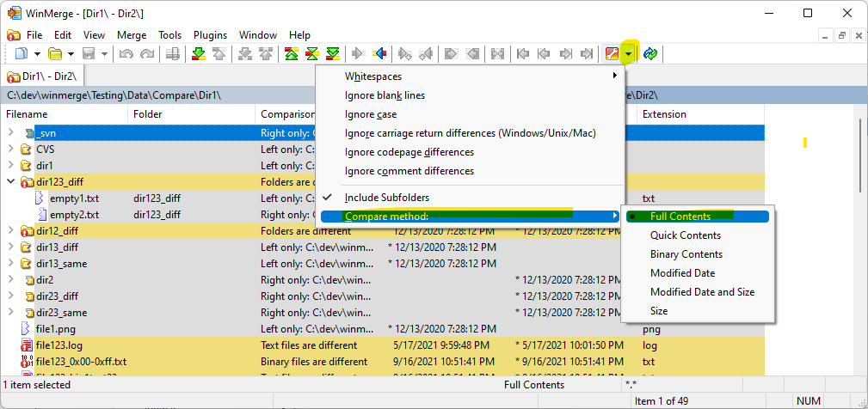868x409 pixels.
Task: Click the Next Difference green down arrow
Action: 199,53
